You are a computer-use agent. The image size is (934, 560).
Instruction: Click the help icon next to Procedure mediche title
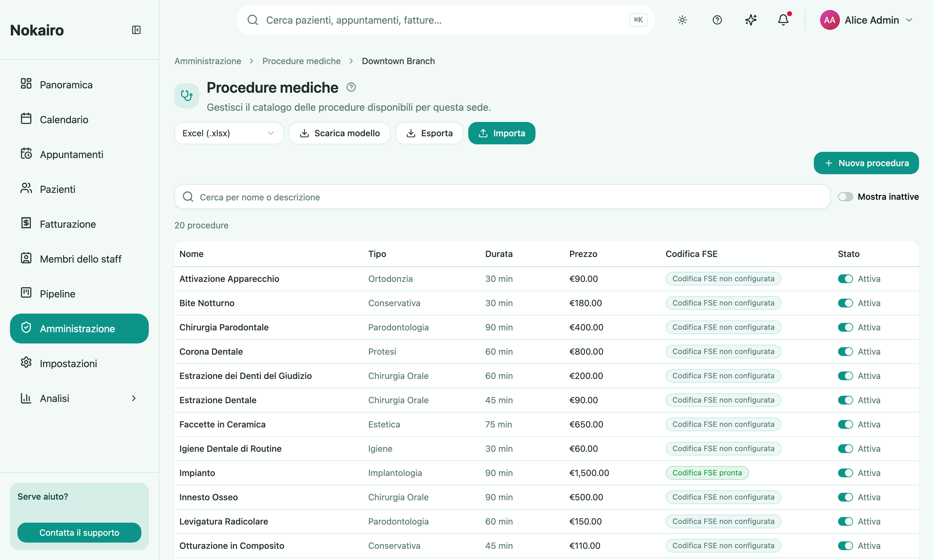pyautogui.click(x=351, y=87)
